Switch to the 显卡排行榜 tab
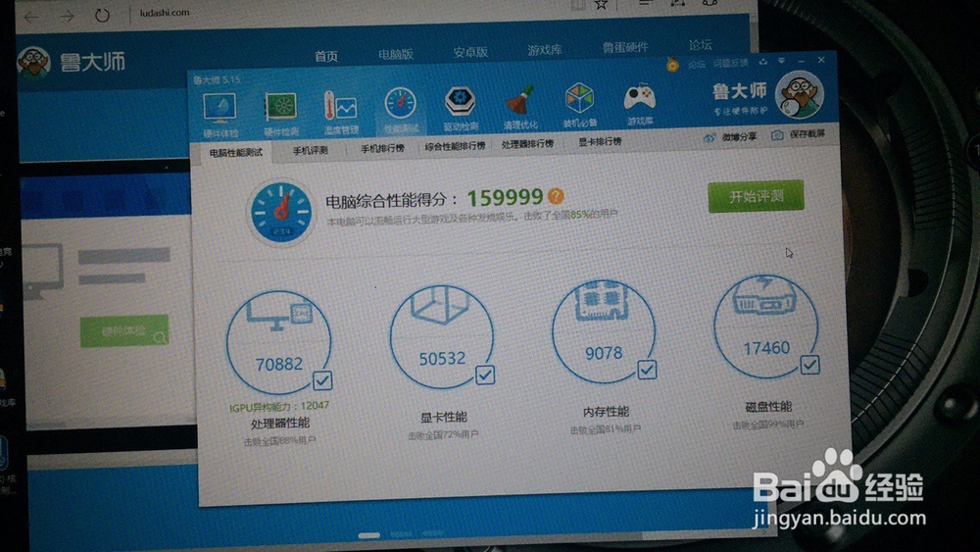The width and height of the screenshot is (980, 552). [x=600, y=142]
